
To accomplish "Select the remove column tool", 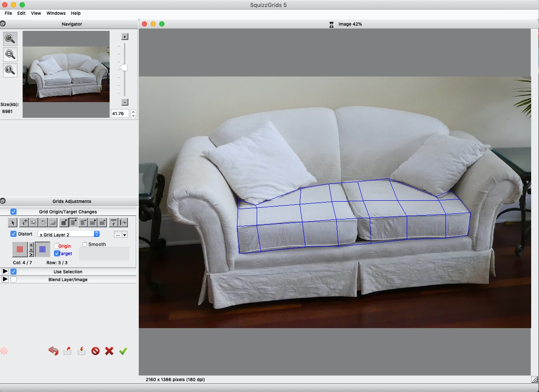I will (83, 223).
